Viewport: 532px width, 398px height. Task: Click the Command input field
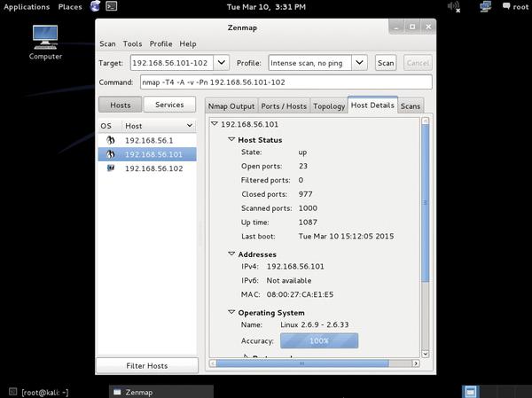click(x=286, y=82)
